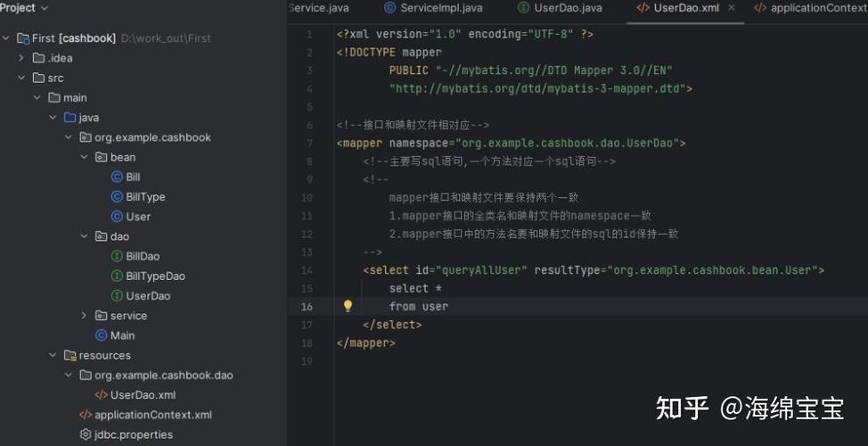This screenshot has height=446, width=868.
Task: Select Bill in the project tree
Action: click(133, 177)
